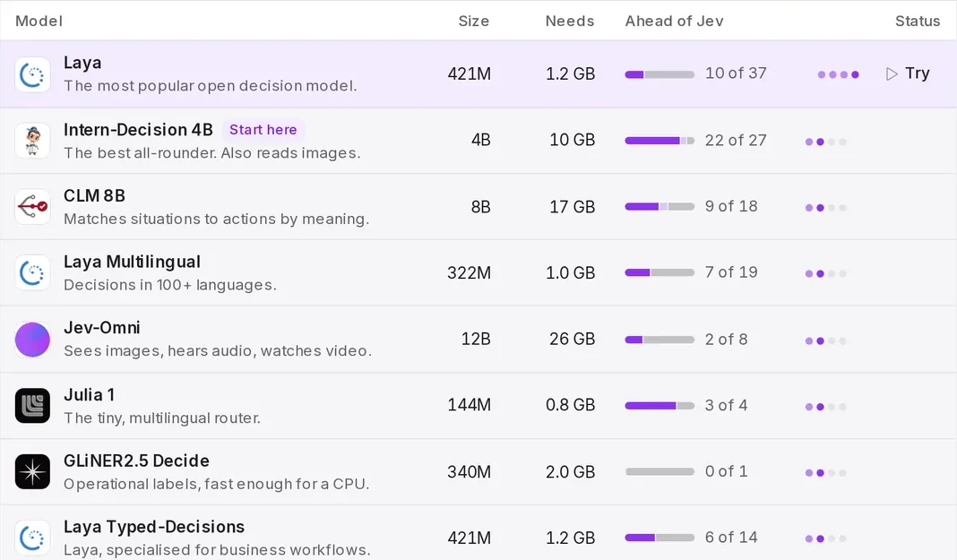This screenshot has width=957, height=560.
Task: Click the Julia 1 black icon
Action: click(32, 406)
